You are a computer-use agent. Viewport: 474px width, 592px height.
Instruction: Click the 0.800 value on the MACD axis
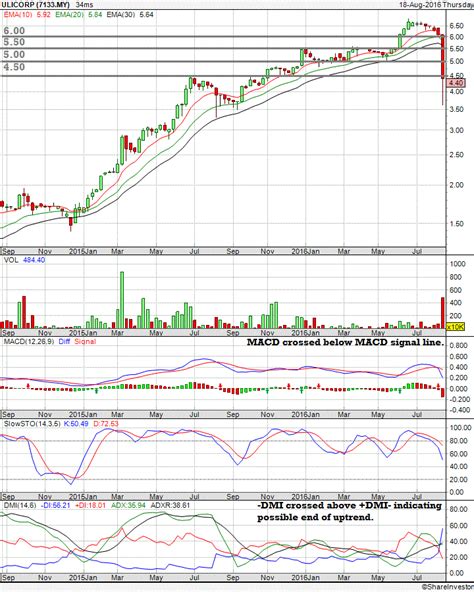coord(459,345)
